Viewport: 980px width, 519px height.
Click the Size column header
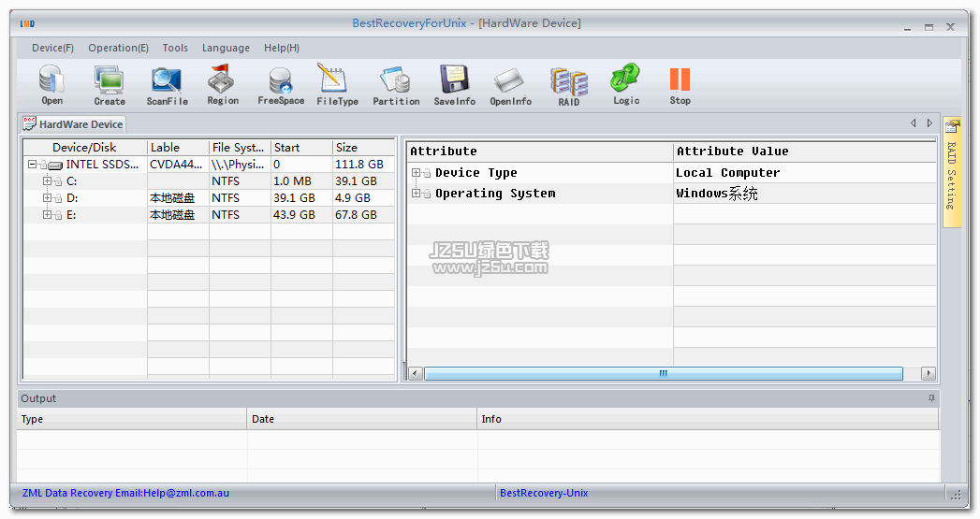pyautogui.click(x=364, y=148)
